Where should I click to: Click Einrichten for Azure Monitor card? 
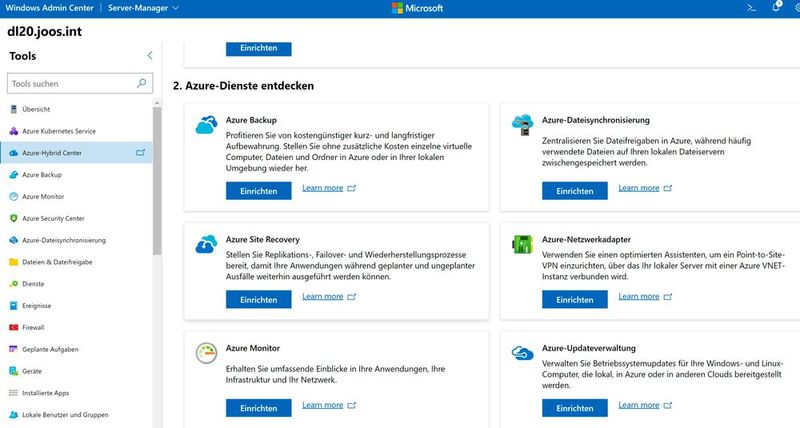coord(259,408)
